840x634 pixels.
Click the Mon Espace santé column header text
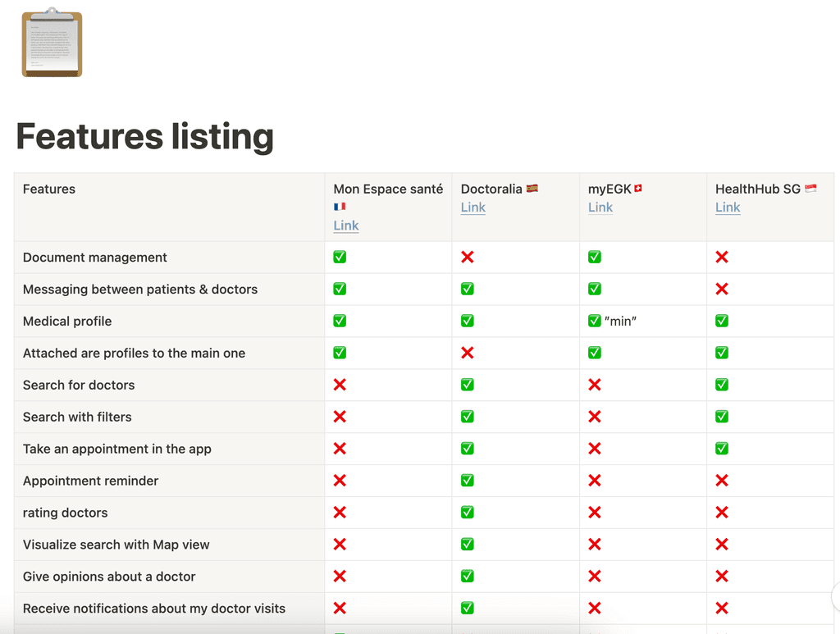[x=388, y=189]
